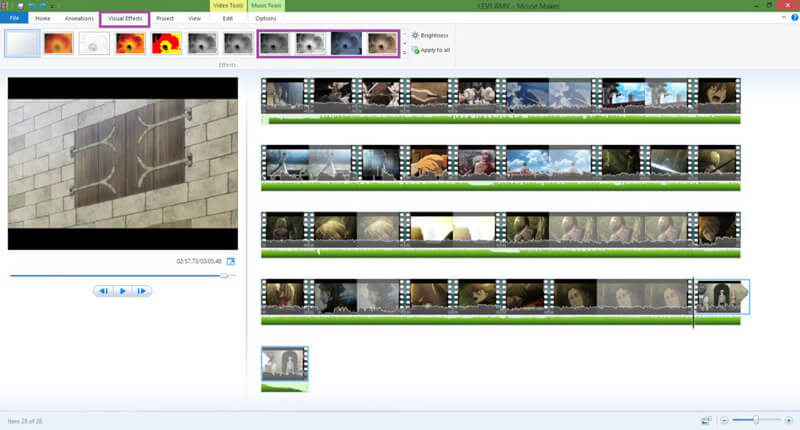Click the preview seek bar slider
This screenshot has height=430, width=800.
[x=224, y=275]
